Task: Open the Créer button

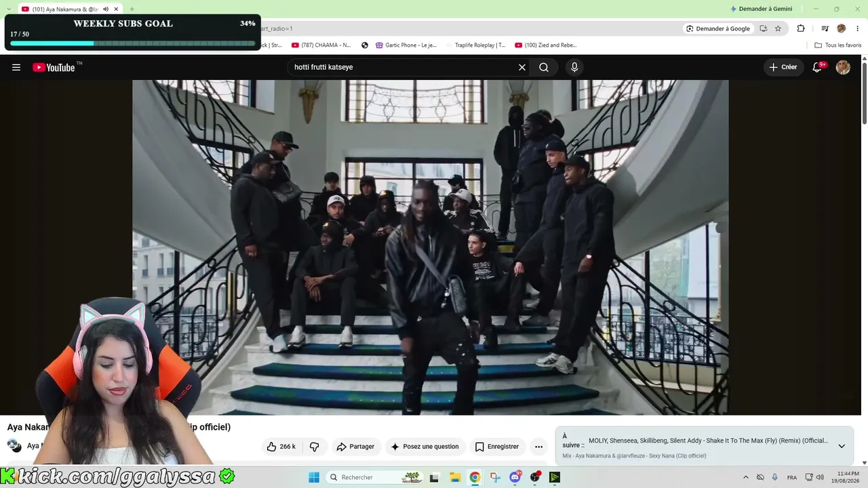Action: pos(783,67)
